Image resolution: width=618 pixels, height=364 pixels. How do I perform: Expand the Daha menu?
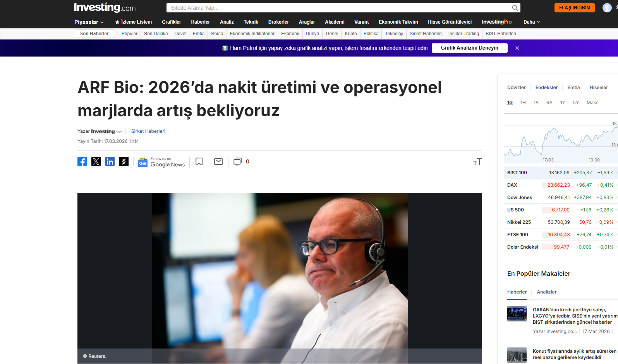(531, 22)
